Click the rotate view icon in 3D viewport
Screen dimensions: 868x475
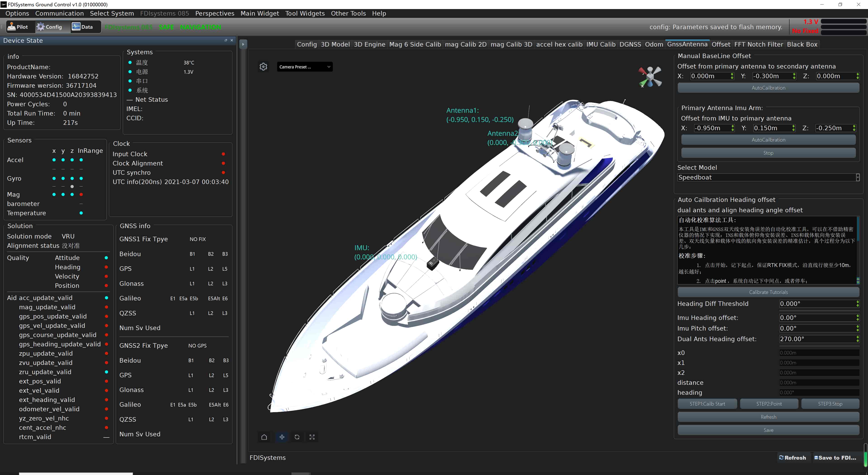pyautogui.click(x=297, y=437)
